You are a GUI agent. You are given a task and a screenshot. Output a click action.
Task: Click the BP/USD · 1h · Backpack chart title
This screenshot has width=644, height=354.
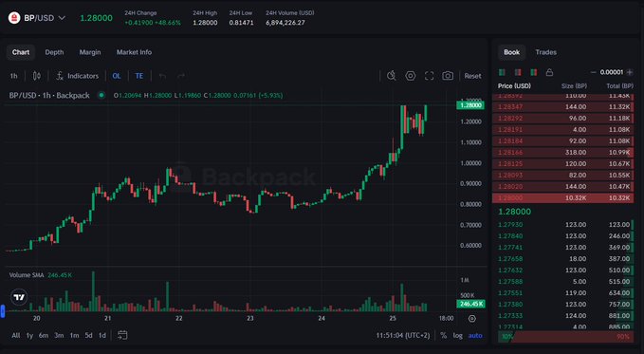(x=49, y=96)
